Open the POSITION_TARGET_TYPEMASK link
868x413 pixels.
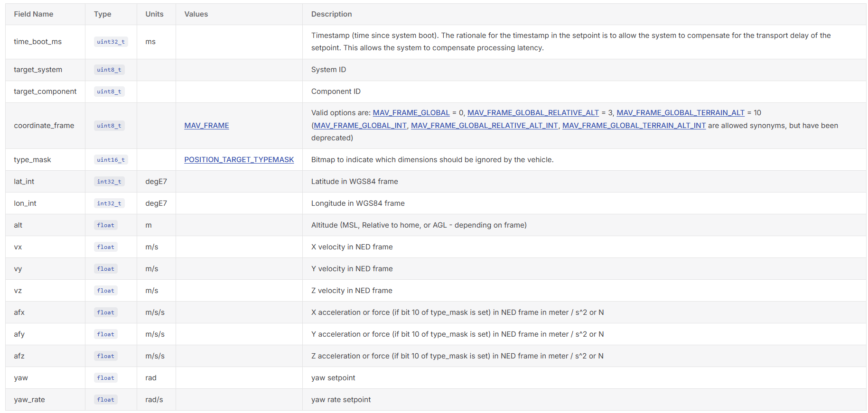[239, 160]
